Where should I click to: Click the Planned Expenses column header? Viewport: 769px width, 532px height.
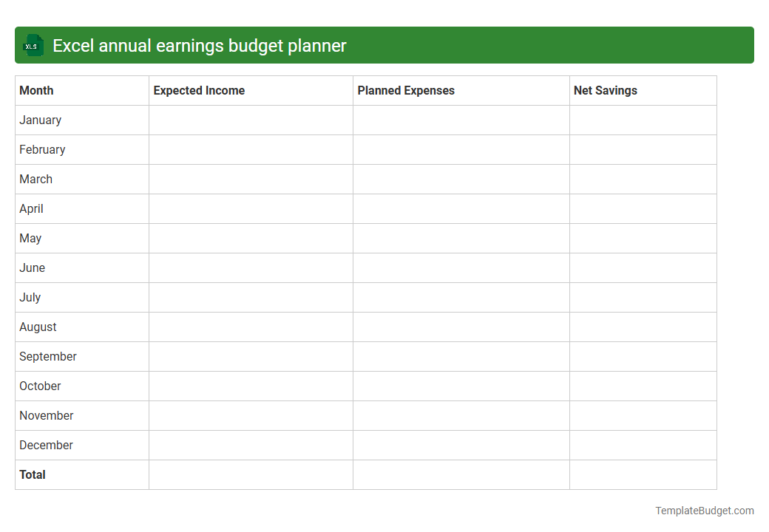(406, 90)
